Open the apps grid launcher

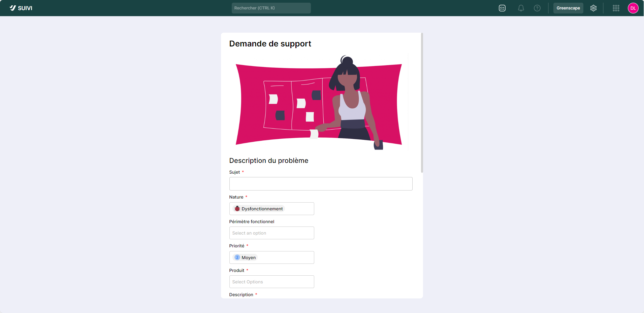coord(616,8)
